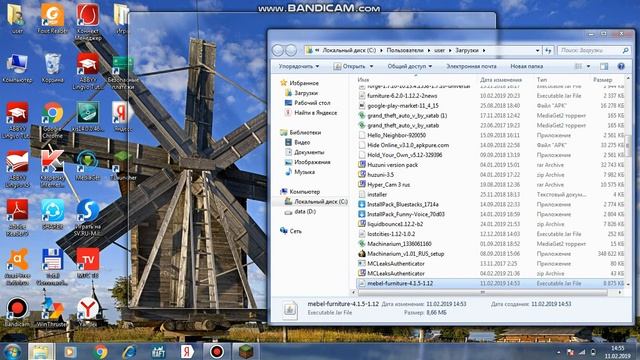Screen dimensions: 640x360
Task: Open Windows Media Player from the taskbar
Action: (70, 351)
